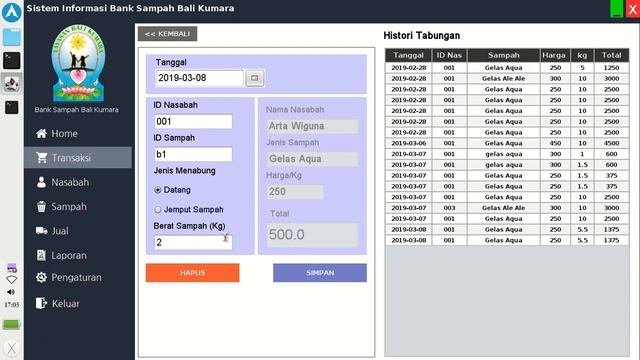The width and height of the screenshot is (640, 360).
Task: Click the kg column header
Action: (582, 55)
